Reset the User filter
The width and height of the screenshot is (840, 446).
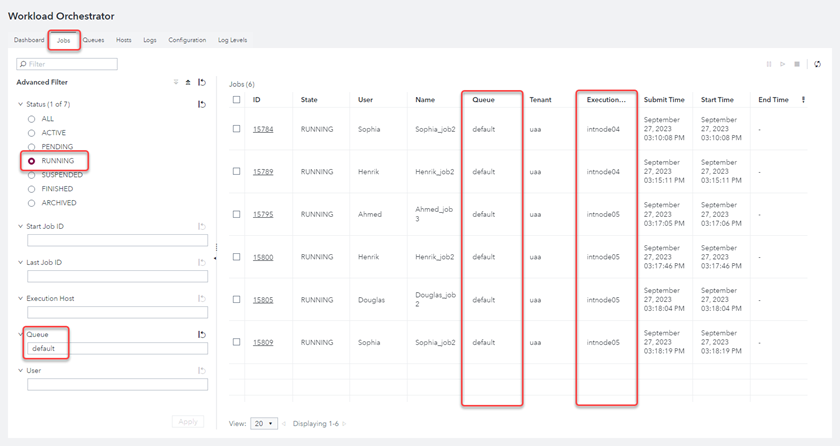[x=202, y=371]
